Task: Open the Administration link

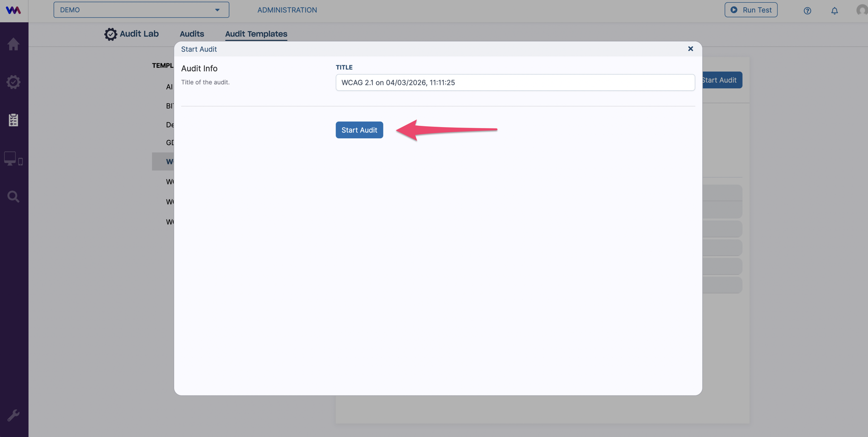Action: (x=287, y=10)
